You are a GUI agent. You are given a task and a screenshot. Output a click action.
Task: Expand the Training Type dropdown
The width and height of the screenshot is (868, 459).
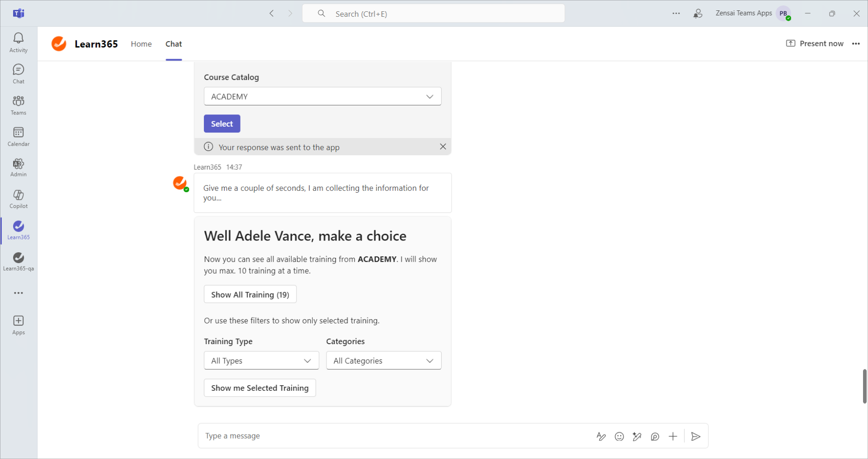261,360
